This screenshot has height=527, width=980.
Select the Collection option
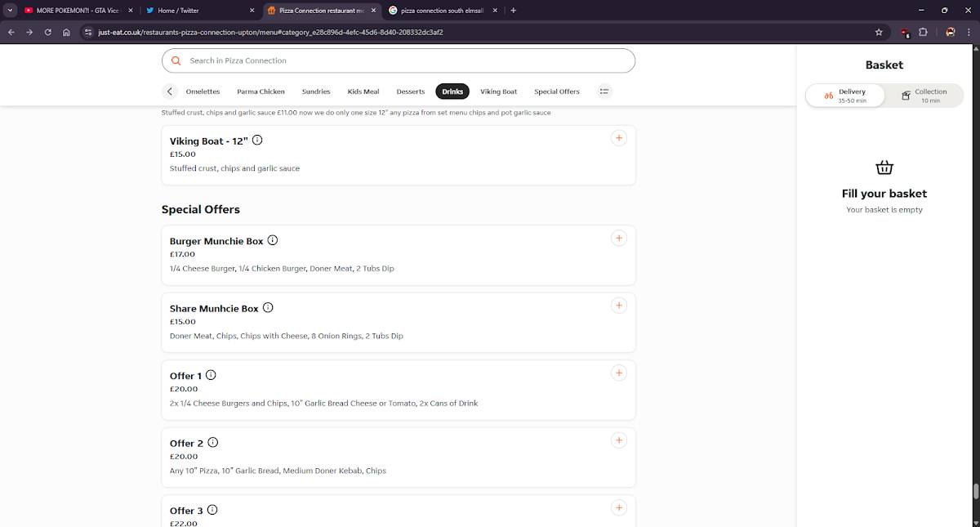924,96
